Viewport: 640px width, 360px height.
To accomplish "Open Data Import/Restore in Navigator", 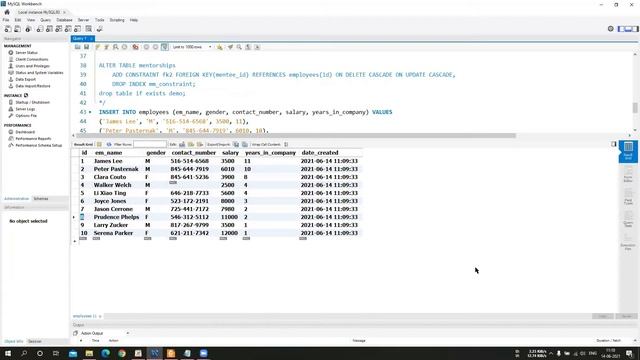I will [x=33, y=86].
